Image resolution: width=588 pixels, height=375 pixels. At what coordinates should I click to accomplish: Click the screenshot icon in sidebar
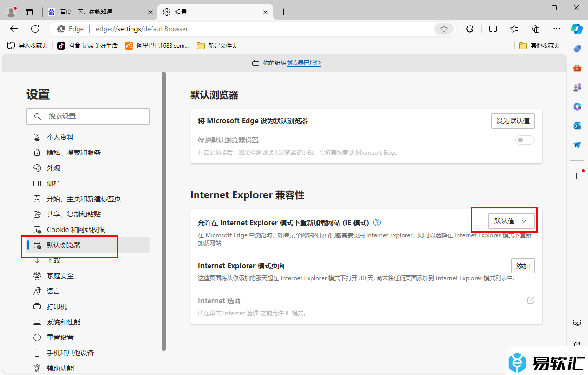pyautogui.click(x=577, y=323)
